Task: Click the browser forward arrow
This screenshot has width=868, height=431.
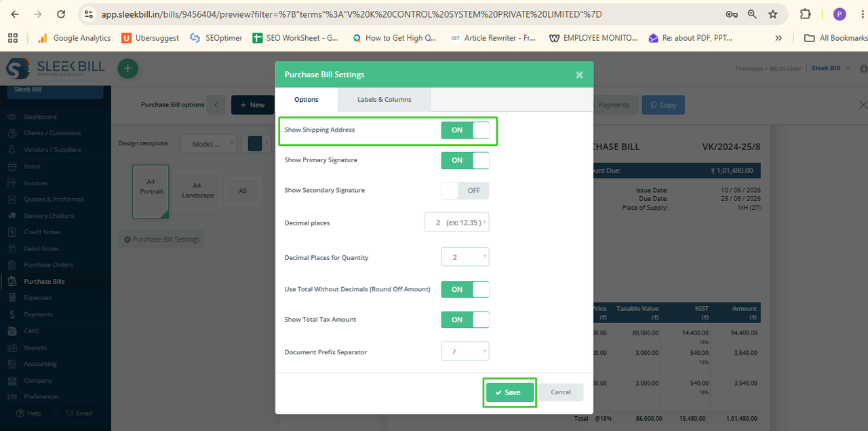Action: click(38, 14)
